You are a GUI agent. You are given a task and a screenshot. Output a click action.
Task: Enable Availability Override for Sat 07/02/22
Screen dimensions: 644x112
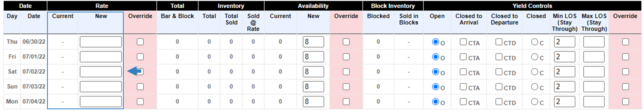tap(346, 72)
